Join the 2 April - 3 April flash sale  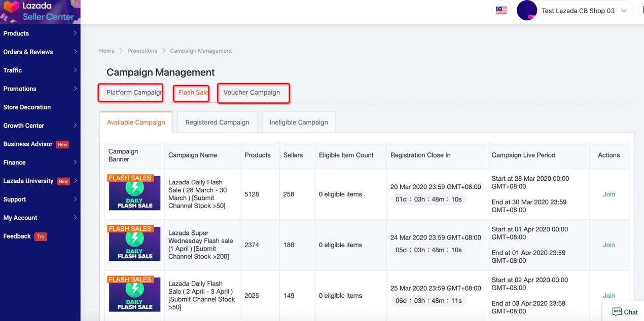[609, 296]
